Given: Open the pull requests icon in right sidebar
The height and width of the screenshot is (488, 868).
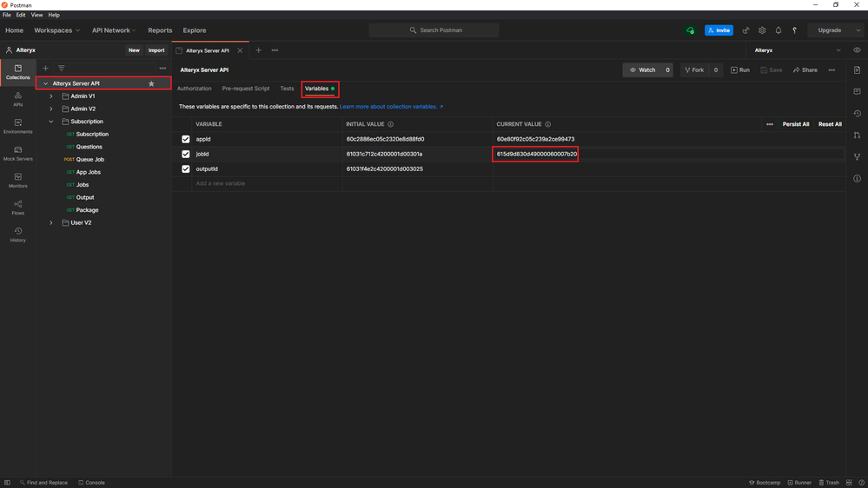Looking at the screenshot, I should pyautogui.click(x=857, y=135).
